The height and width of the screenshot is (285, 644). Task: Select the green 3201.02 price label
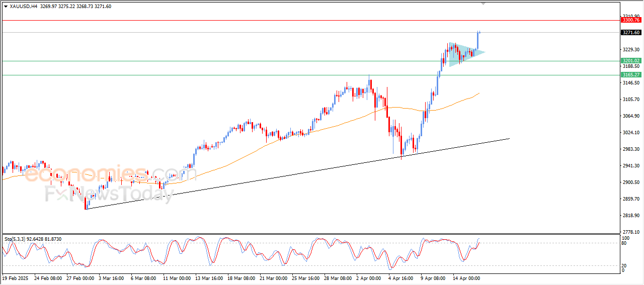coord(631,61)
